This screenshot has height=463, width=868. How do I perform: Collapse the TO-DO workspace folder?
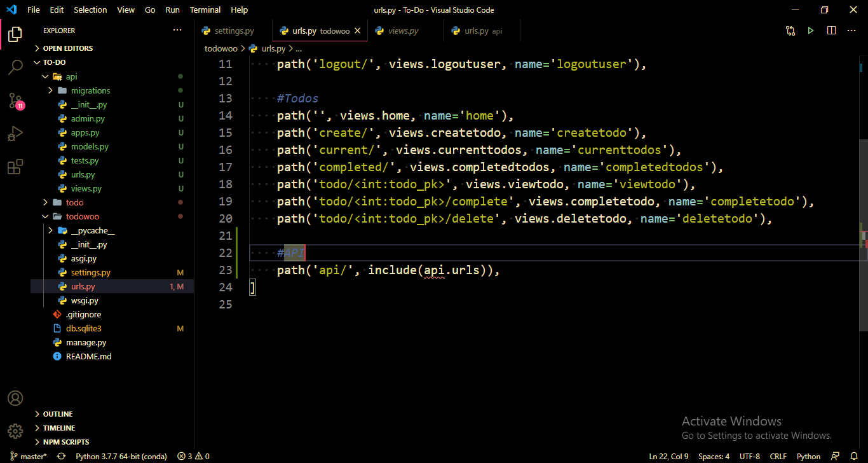(112, 62)
